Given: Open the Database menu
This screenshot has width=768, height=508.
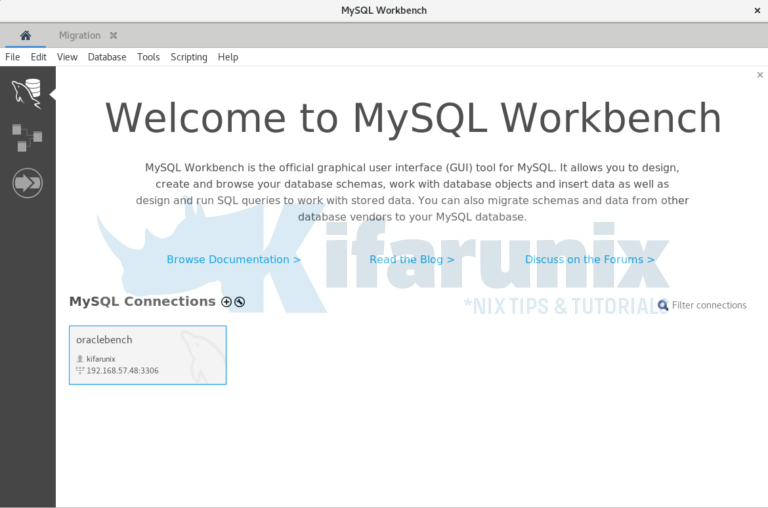Looking at the screenshot, I should pyautogui.click(x=107, y=57).
